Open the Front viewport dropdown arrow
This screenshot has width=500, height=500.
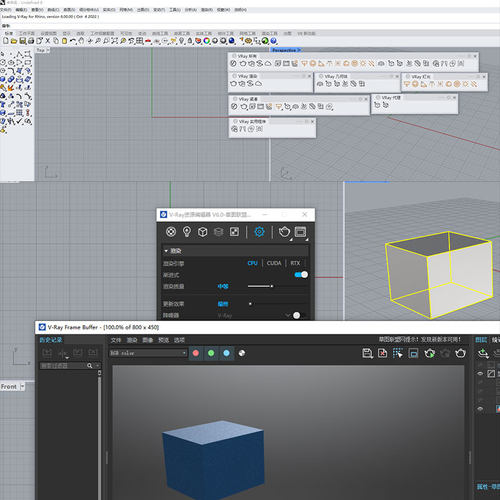click(x=22, y=387)
